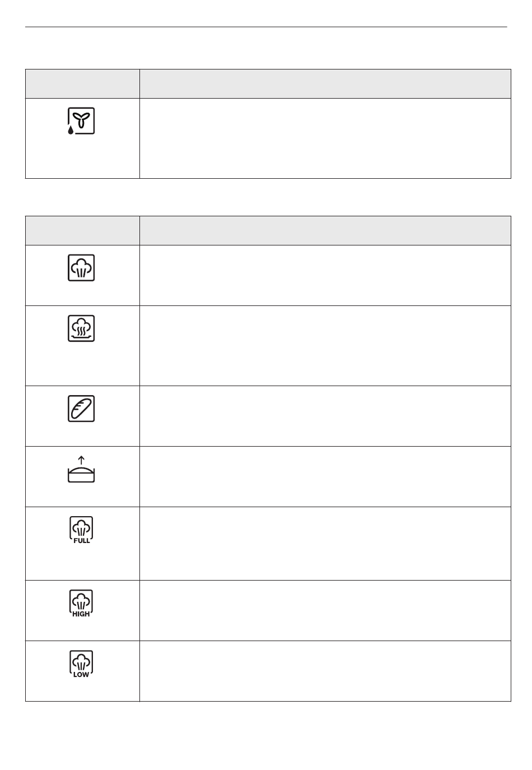Select the steam cloud icon without label
The width and height of the screenshot is (532, 770).
81,268
